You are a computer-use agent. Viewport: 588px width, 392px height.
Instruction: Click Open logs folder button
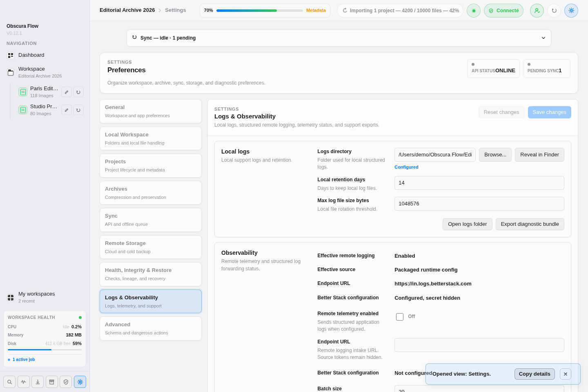468,224
